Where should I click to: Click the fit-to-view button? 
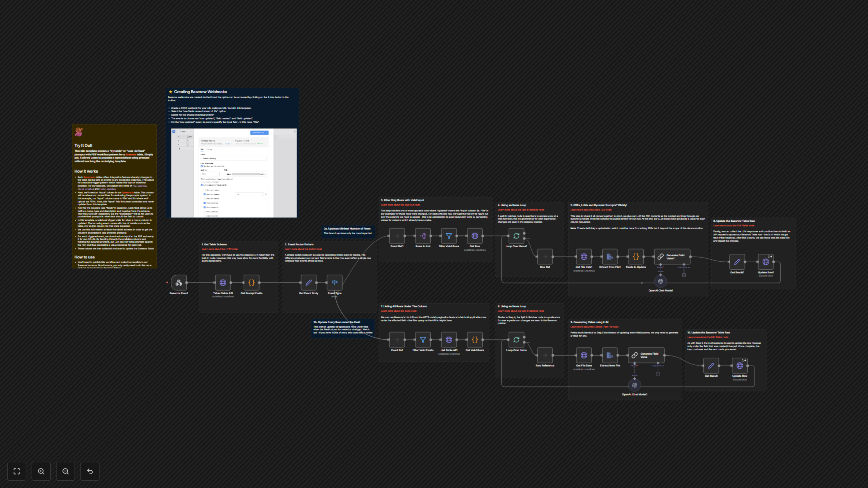point(17,471)
